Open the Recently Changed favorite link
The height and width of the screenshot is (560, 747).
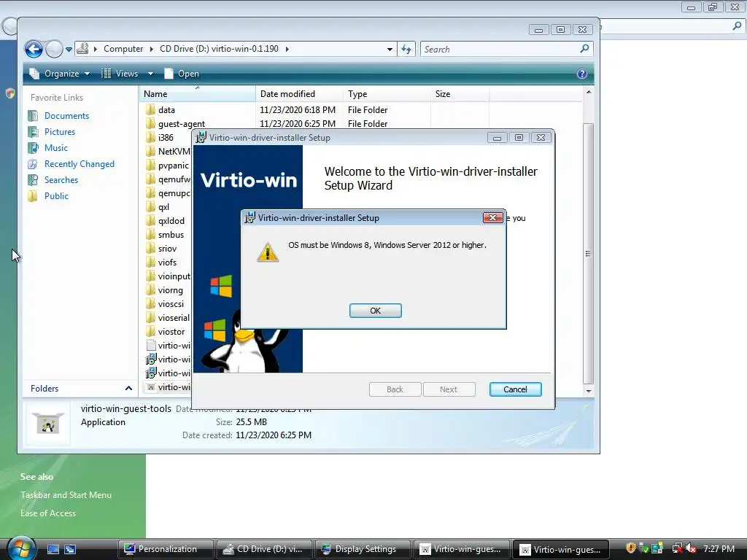(x=80, y=164)
